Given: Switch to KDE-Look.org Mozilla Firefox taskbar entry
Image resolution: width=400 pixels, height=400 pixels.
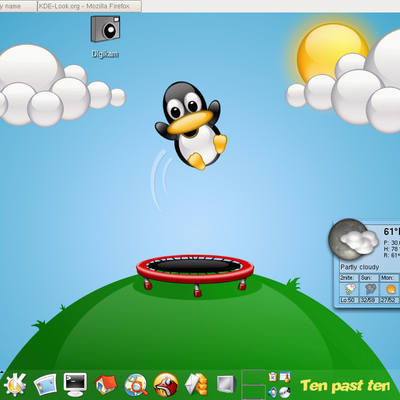Looking at the screenshot, I should [89, 6].
